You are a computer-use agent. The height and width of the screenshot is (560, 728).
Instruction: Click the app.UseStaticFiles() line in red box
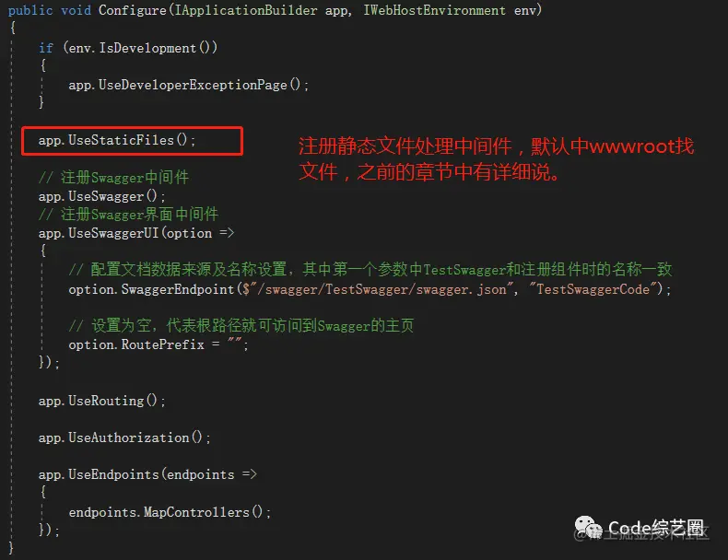tap(117, 140)
